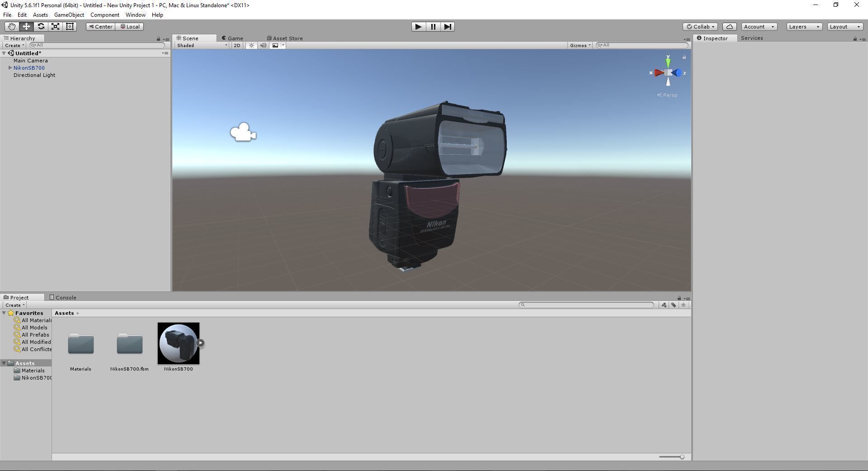Image resolution: width=868 pixels, height=471 pixels.
Task: Open the Collab dropdown
Action: (700, 27)
